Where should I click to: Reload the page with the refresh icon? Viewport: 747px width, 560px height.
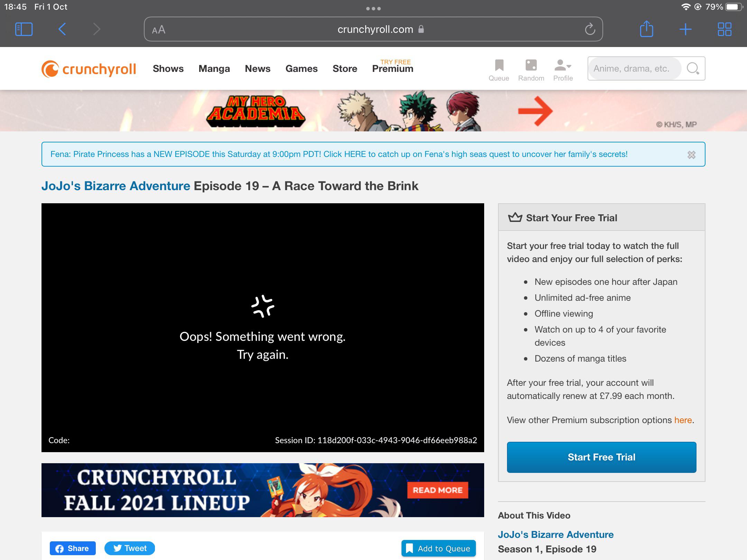[590, 29]
